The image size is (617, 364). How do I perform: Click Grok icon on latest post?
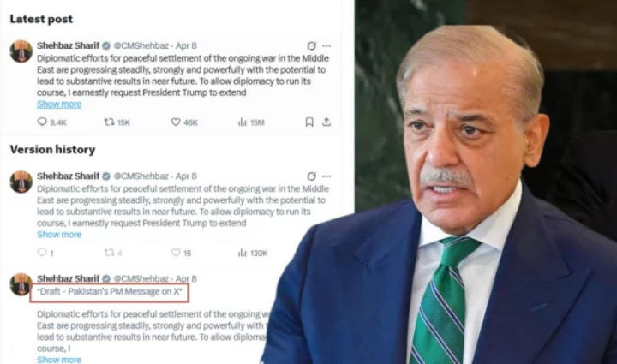pyautogui.click(x=312, y=45)
